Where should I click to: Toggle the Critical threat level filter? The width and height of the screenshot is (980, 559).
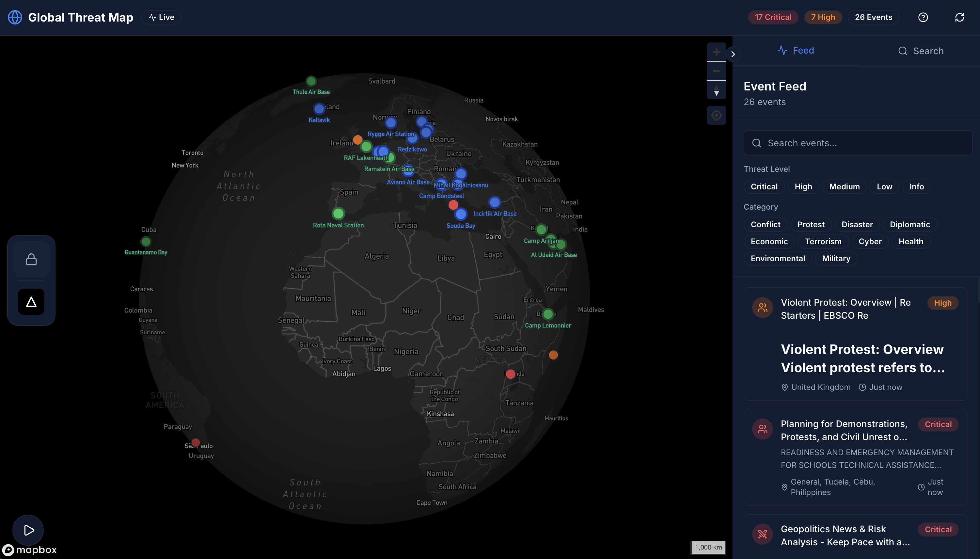pyautogui.click(x=764, y=186)
